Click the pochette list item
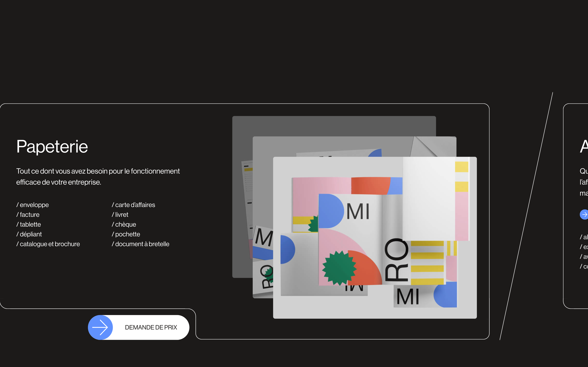 click(x=126, y=234)
